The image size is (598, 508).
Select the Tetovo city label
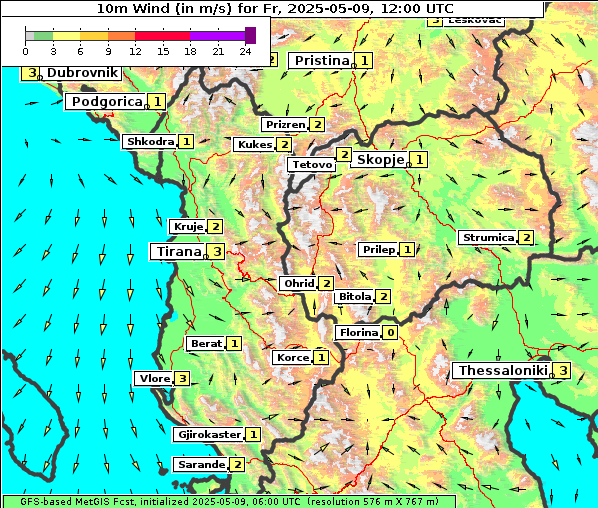tap(312, 164)
